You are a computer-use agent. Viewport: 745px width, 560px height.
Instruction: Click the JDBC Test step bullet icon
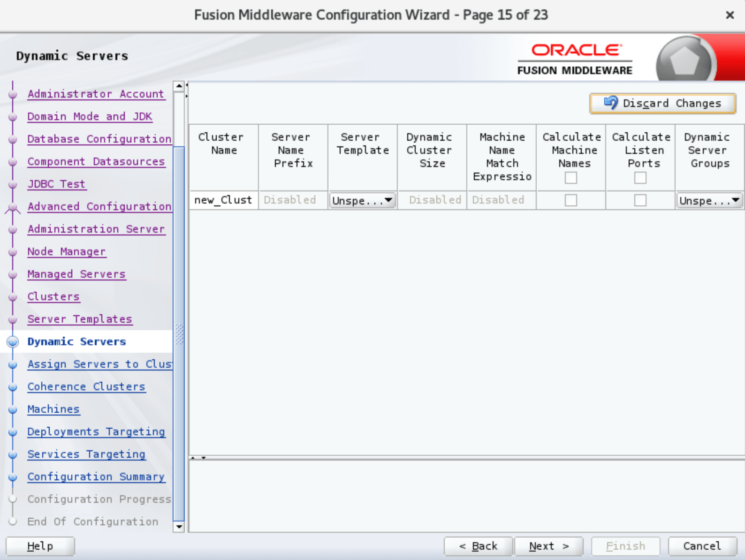13,184
